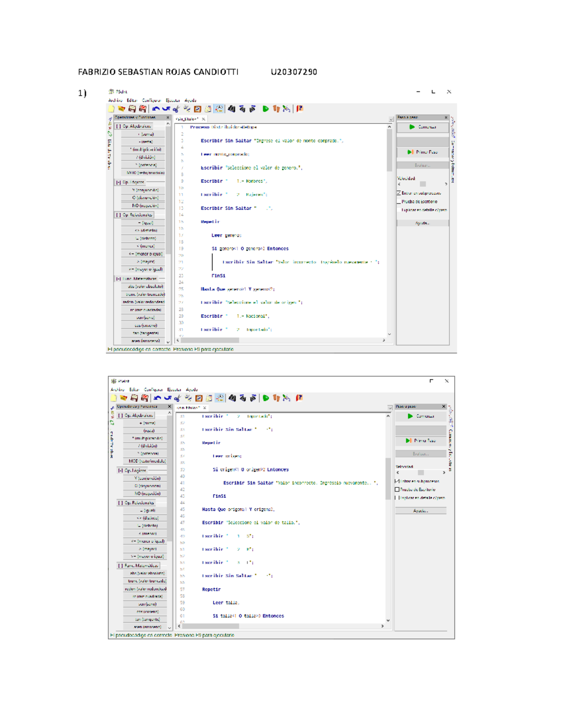The width and height of the screenshot is (563, 728).
Task: Save the current pseudocode
Action: tap(132, 109)
